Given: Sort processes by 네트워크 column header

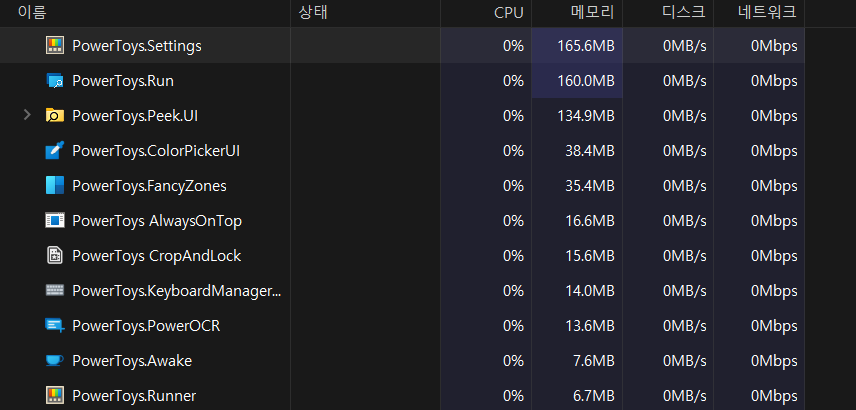Looking at the screenshot, I should 768,13.
